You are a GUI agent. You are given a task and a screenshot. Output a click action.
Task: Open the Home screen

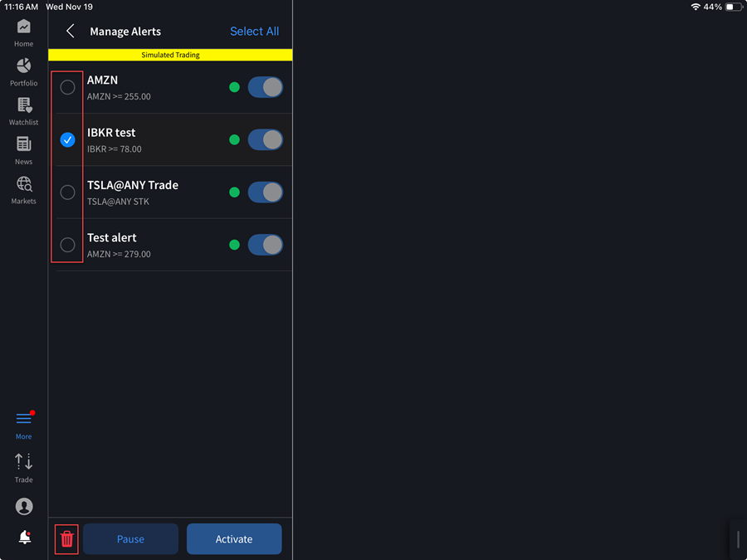(23, 32)
